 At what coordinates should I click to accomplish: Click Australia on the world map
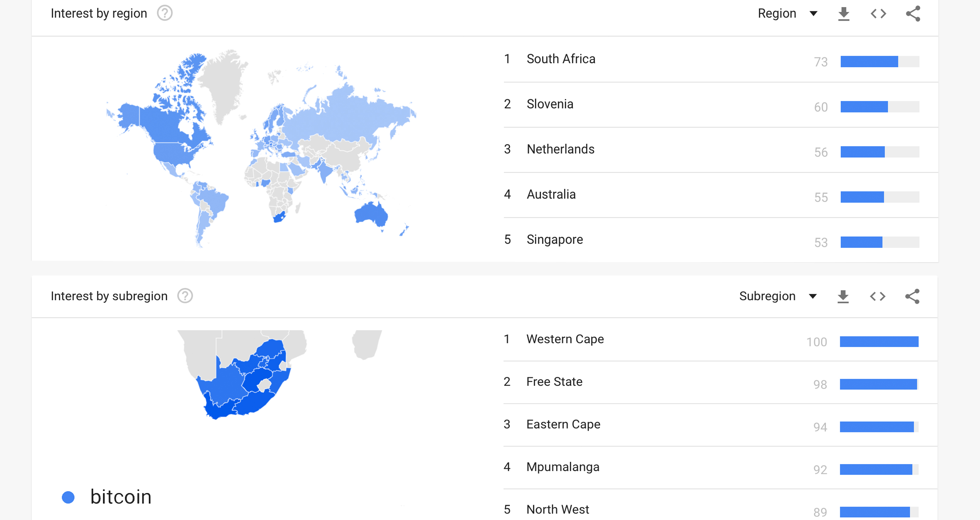coord(371,214)
